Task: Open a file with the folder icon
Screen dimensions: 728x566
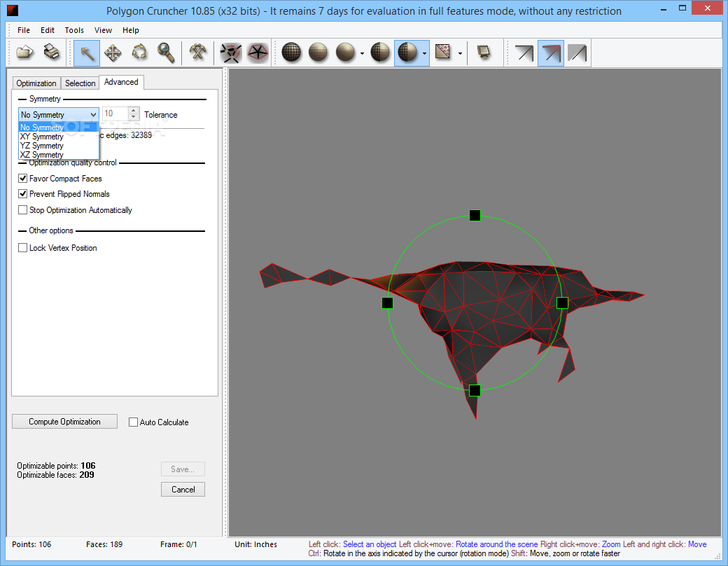Action: 25,53
